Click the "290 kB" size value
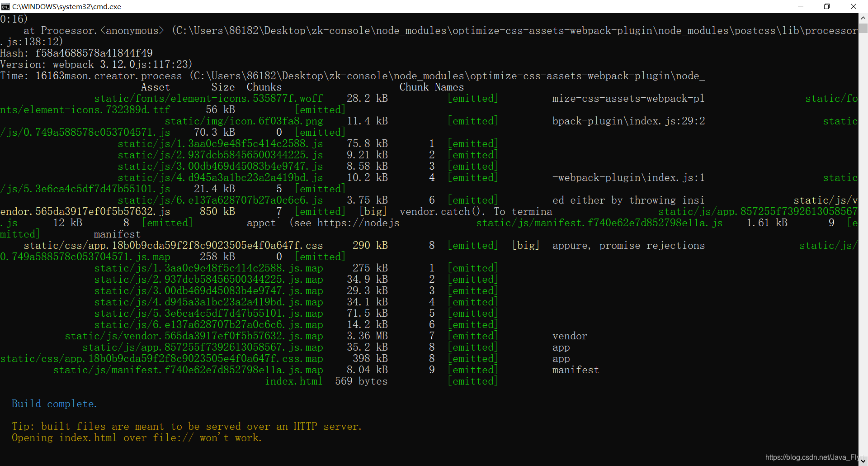The height and width of the screenshot is (466, 868). [x=370, y=245]
